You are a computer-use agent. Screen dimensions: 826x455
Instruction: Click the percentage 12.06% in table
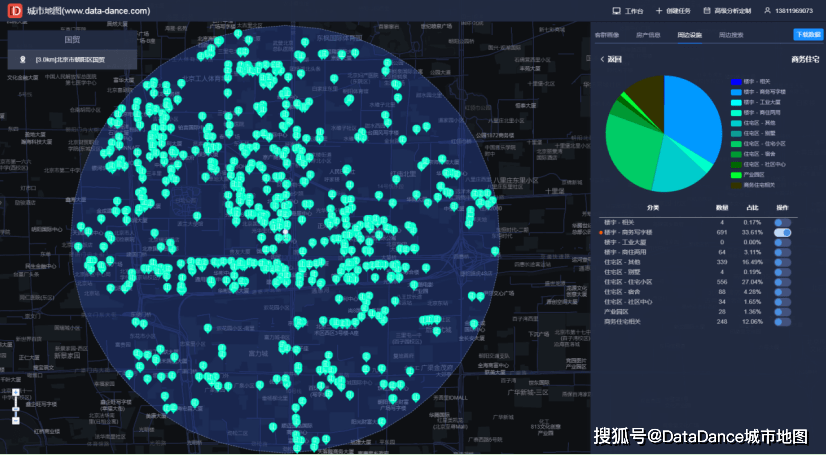pos(752,322)
